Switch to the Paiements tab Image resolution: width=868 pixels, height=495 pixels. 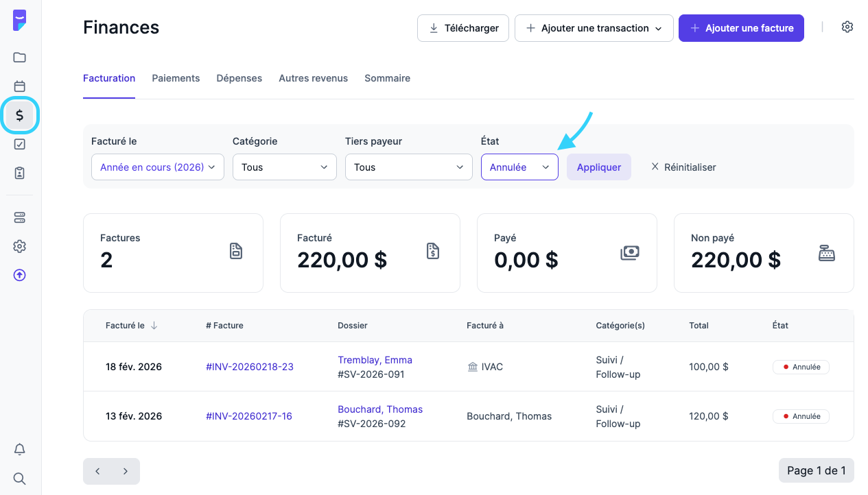176,78
